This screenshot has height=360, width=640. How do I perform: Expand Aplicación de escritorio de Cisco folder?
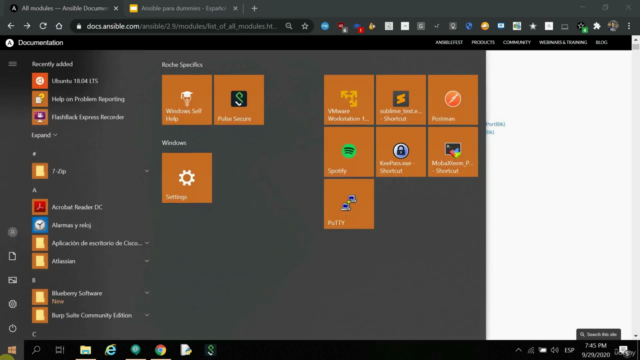(x=147, y=243)
